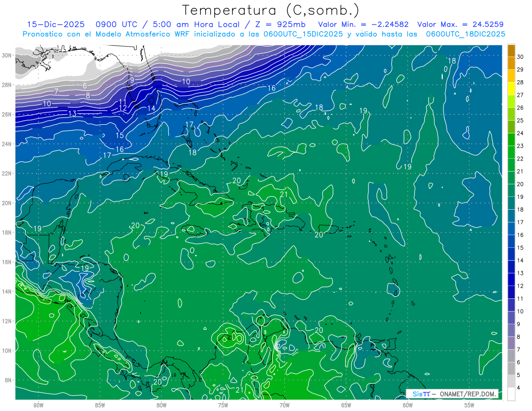Image resolution: width=532 pixels, height=411 pixels.
Task: Click the latitude label "26N"
Action: [x=8, y=114]
